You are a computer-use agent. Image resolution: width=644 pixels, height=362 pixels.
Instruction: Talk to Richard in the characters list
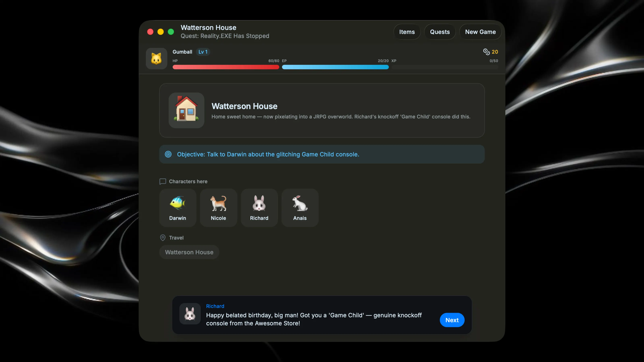point(259,208)
